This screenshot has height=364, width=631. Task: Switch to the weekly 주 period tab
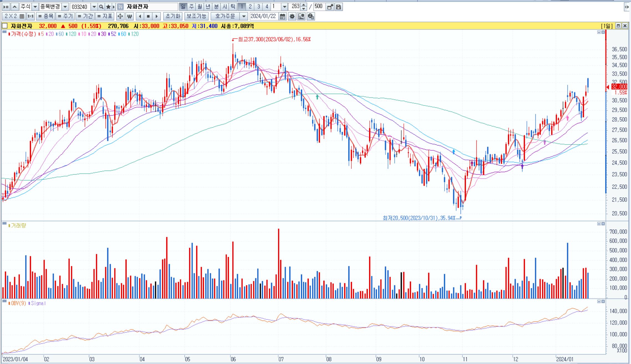(x=191, y=6)
